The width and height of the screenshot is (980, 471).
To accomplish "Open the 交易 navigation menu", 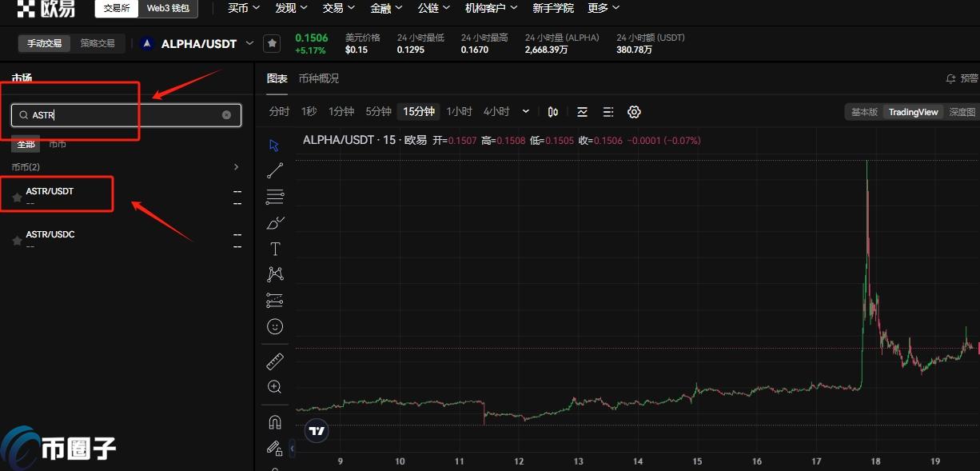I will pyautogui.click(x=338, y=7).
